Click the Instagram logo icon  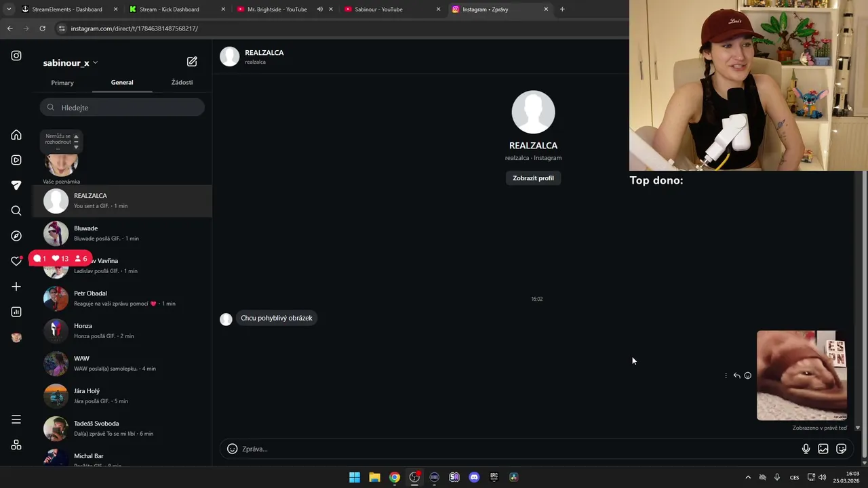(16, 56)
